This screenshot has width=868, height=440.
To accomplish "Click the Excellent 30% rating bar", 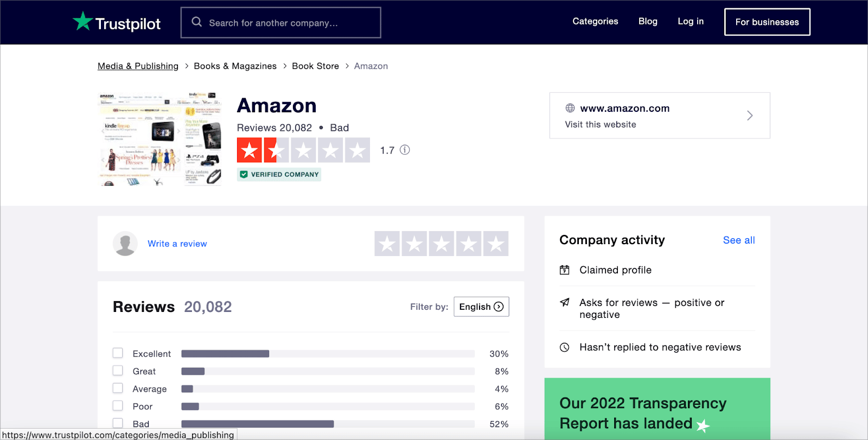I will coord(328,354).
